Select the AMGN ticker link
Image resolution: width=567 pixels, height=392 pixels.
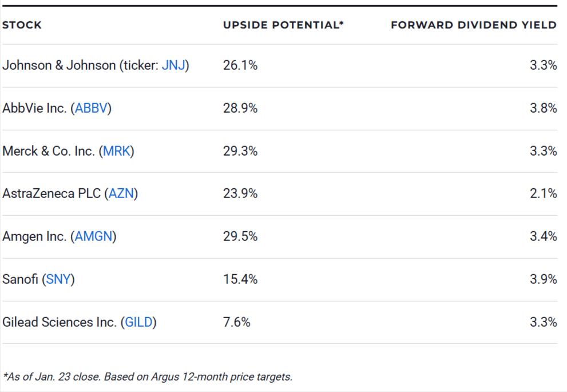click(x=93, y=236)
